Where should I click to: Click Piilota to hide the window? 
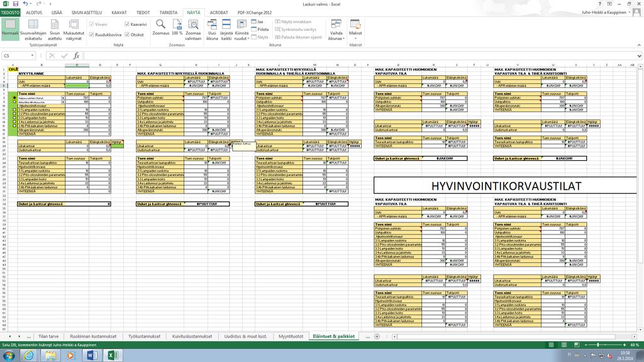click(x=260, y=29)
